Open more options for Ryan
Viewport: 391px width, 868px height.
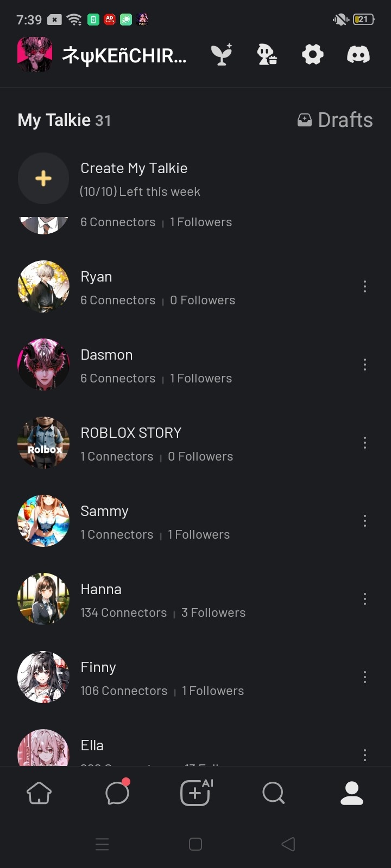click(365, 286)
